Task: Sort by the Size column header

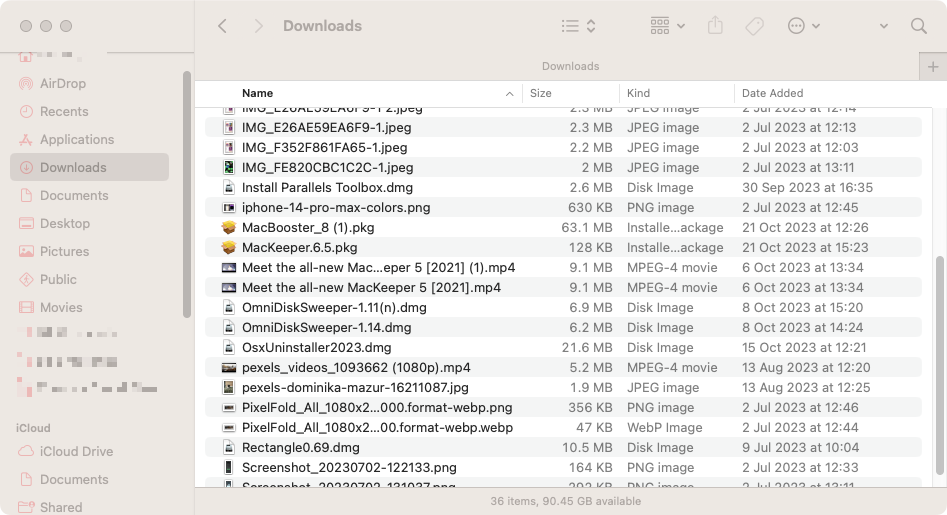Action: click(541, 93)
